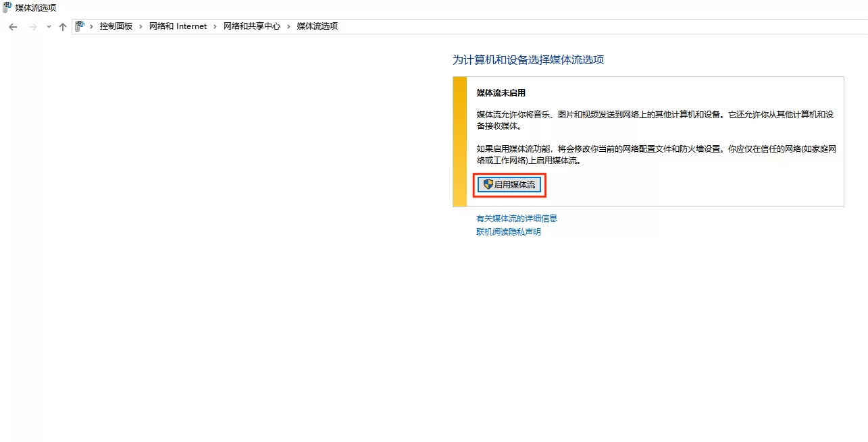
Task: Click the title bar window icon
Action: [7, 7]
